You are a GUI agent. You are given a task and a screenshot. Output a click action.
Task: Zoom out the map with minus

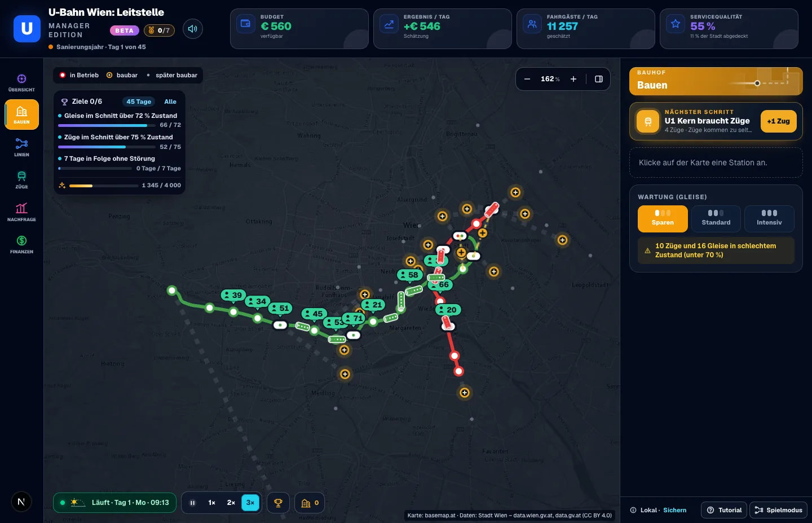click(x=527, y=79)
